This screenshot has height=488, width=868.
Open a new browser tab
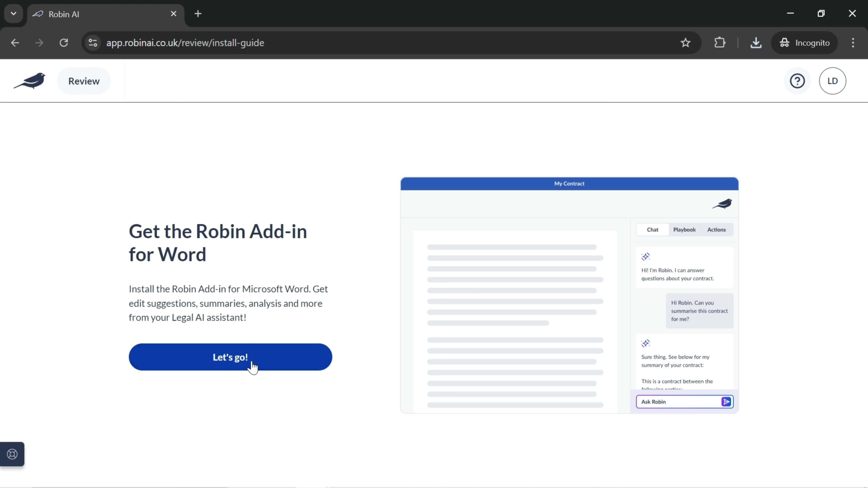point(198,14)
